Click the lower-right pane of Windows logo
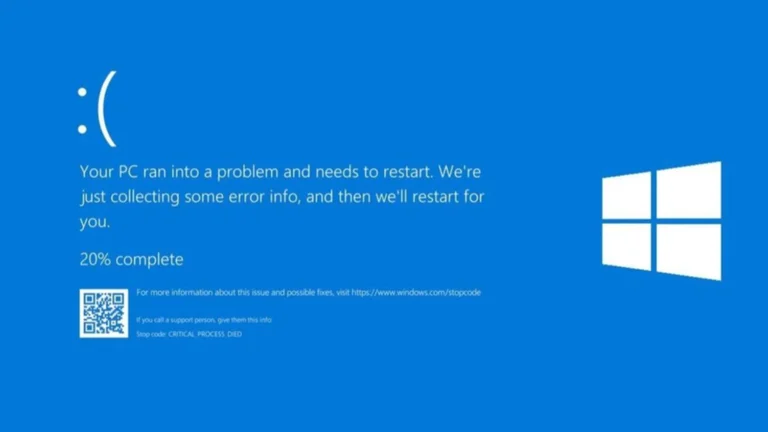768x432 pixels. coord(689,252)
